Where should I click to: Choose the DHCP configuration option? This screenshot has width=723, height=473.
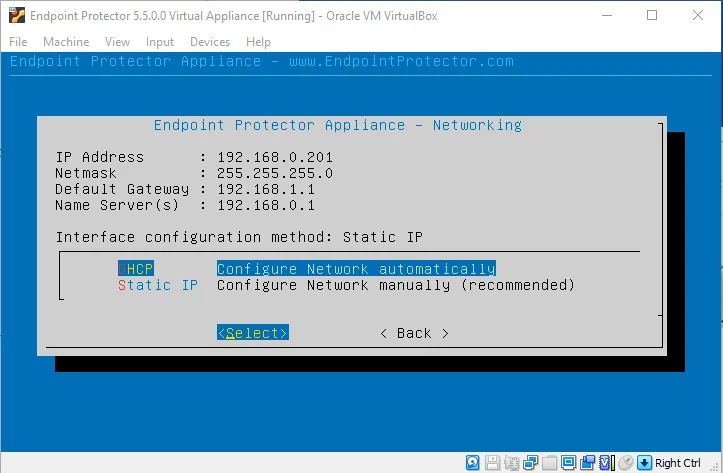[136, 269]
